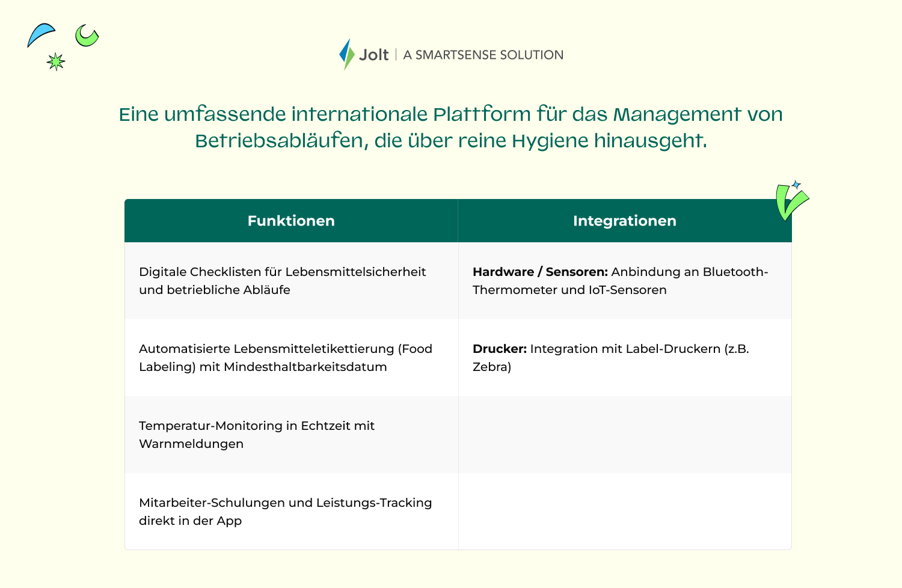This screenshot has height=588, width=902.
Task: Click the Temperatur-Monitoring in Echtzeit row
Action: pos(256,435)
